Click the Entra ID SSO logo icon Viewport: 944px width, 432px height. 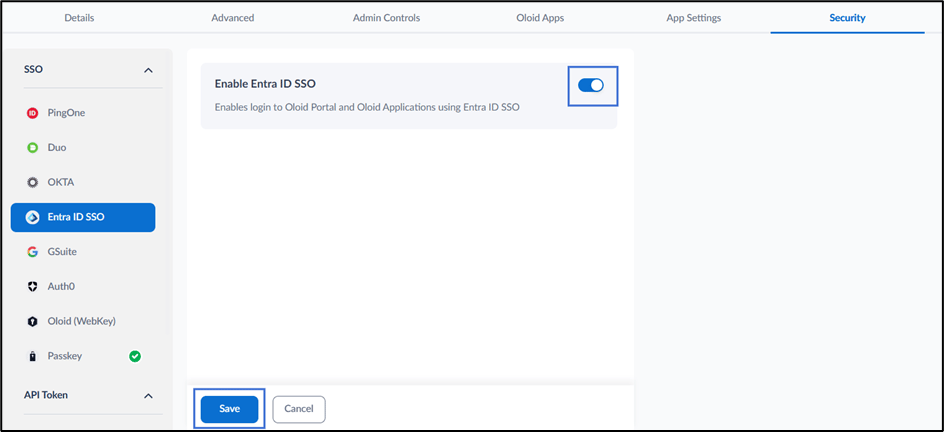[x=33, y=217]
